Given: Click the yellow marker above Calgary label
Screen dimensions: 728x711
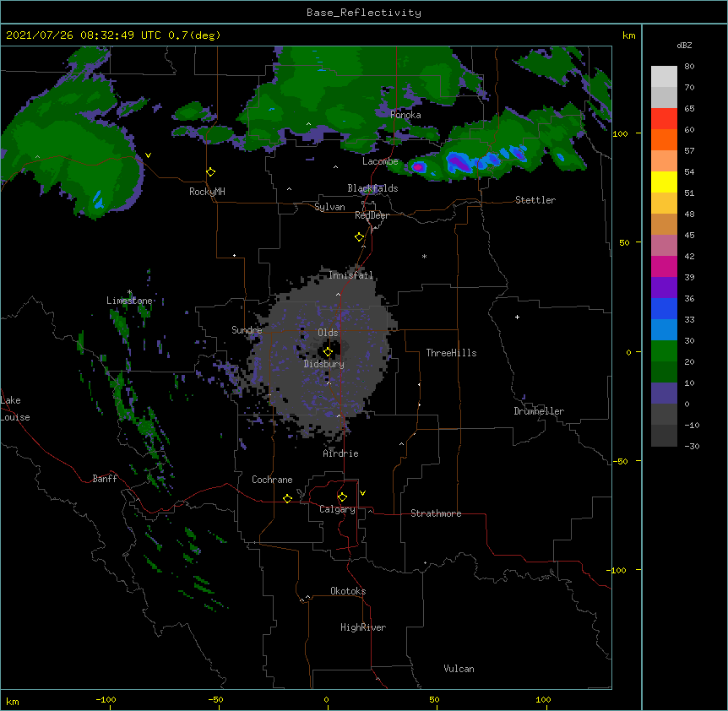Looking at the screenshot, I should tap(342, 497).
